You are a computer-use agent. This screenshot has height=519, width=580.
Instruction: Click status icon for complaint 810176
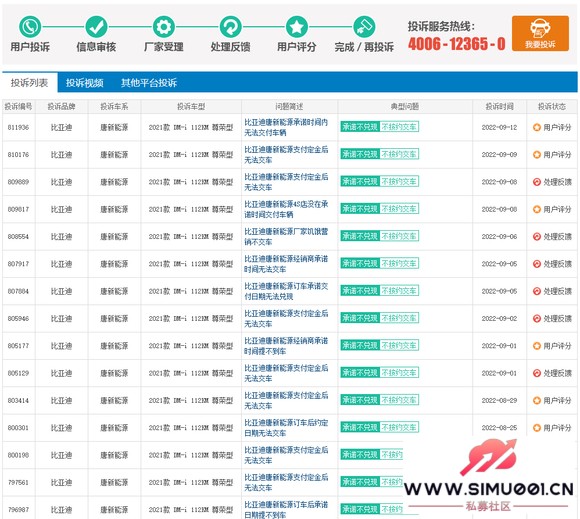pos(537,155)
